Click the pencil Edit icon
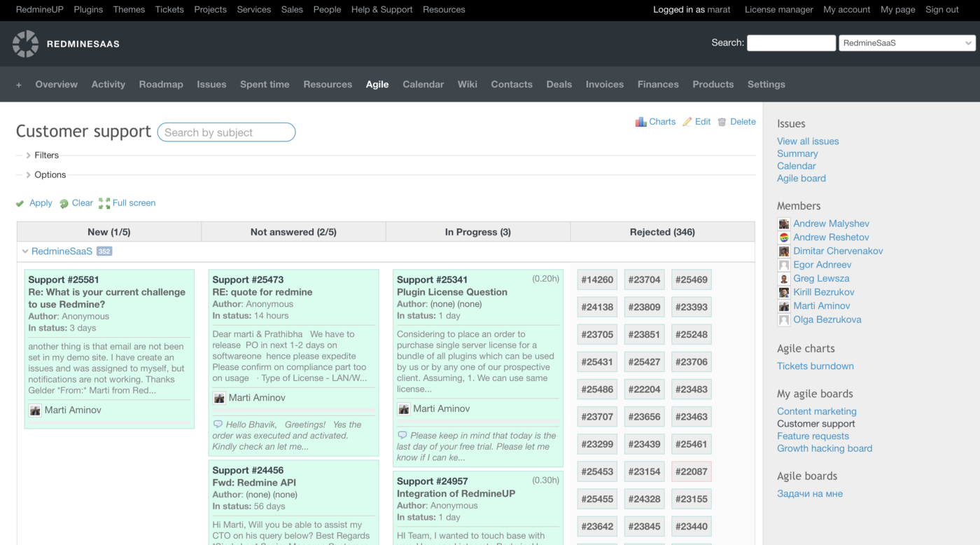The image size is (980, 545). (687, 122)
